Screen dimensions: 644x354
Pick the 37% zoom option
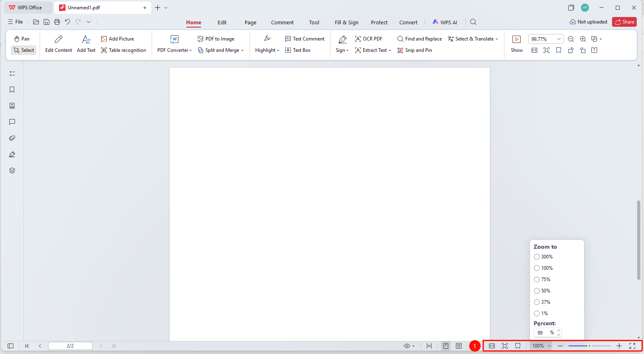pos(542,302)
